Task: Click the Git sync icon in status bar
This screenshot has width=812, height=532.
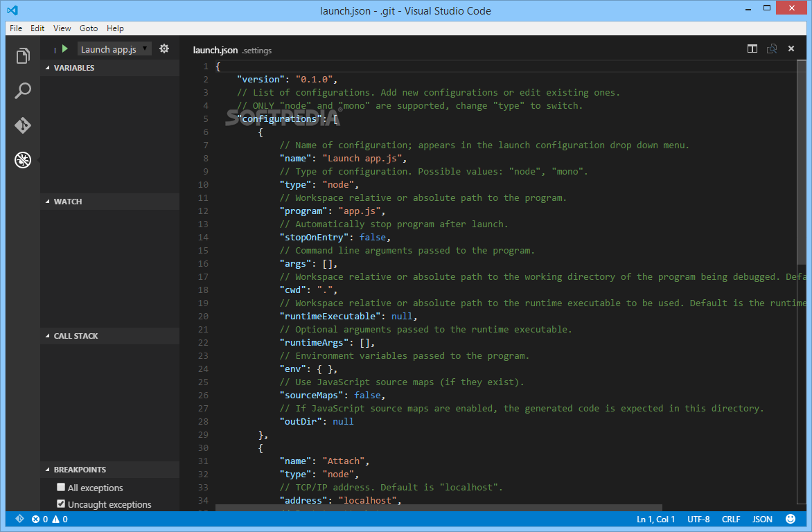Action: (x=19, y=519)
